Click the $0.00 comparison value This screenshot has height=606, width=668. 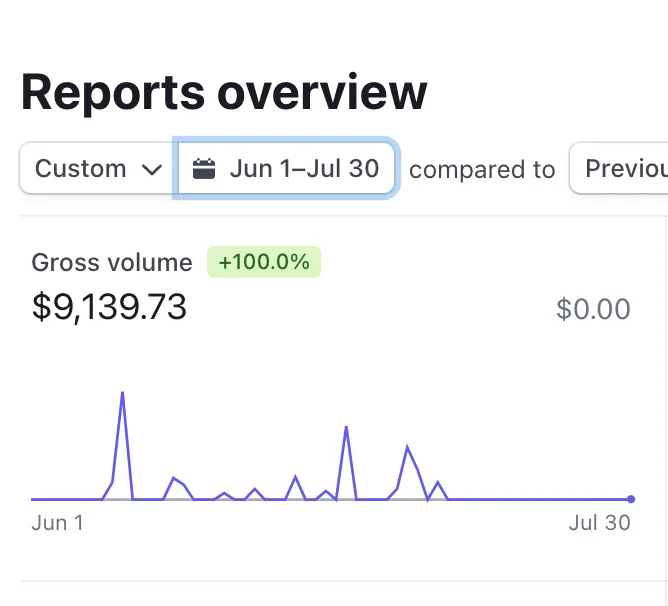coord(593,309)
